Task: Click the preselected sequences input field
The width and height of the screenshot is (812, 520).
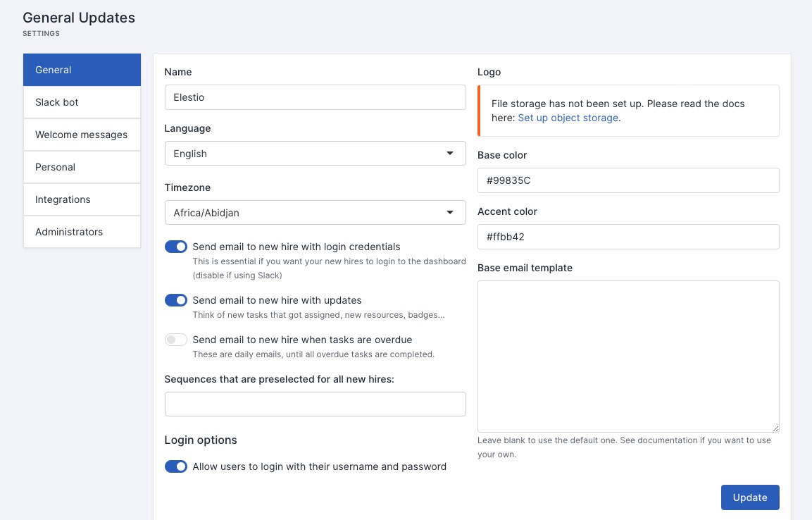Action: pyautogui.click(x=315, y=404)
